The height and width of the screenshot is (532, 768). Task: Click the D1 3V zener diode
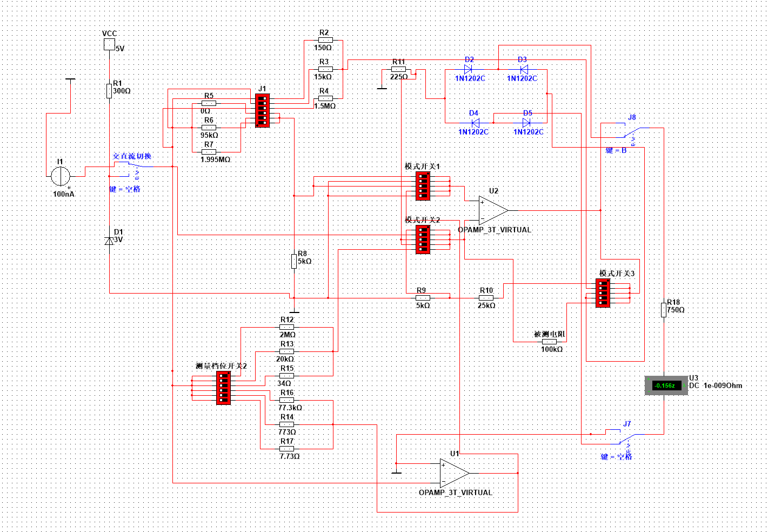coord(109,241)
